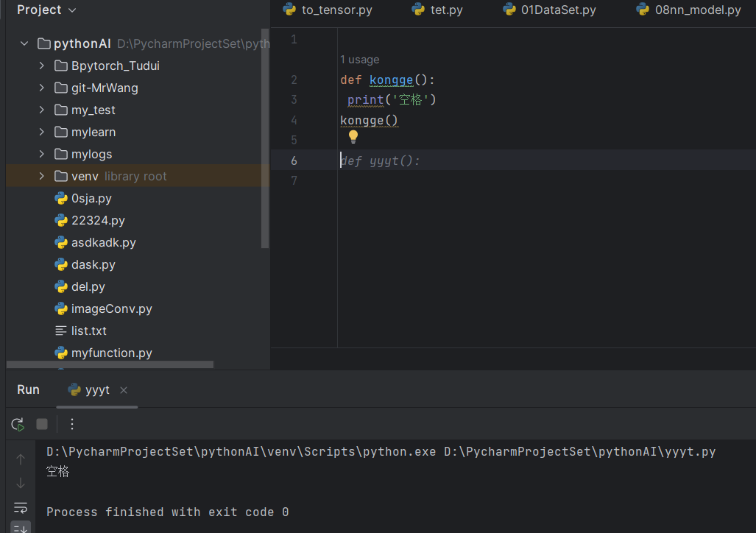This screenshot has width=756, height=533.
Task: Click the up arrow in Run console
Action: [21, 459]
